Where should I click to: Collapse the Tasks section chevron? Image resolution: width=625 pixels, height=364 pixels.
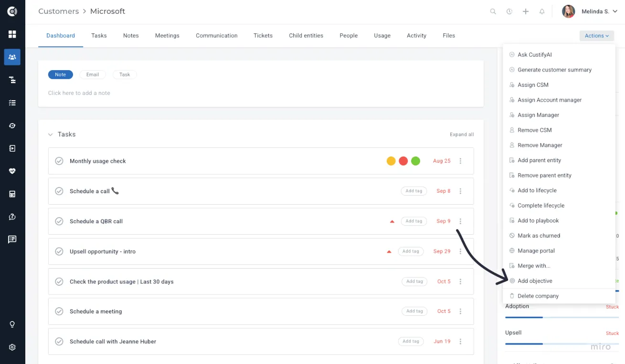click(x=50, y=135)
